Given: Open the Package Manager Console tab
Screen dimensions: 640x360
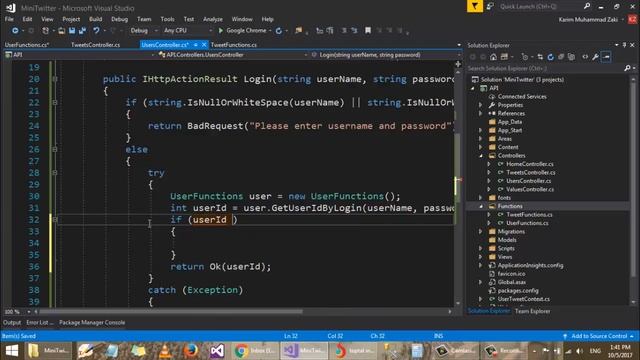Looking at the screenshot, I should click(x=92, y=322).
